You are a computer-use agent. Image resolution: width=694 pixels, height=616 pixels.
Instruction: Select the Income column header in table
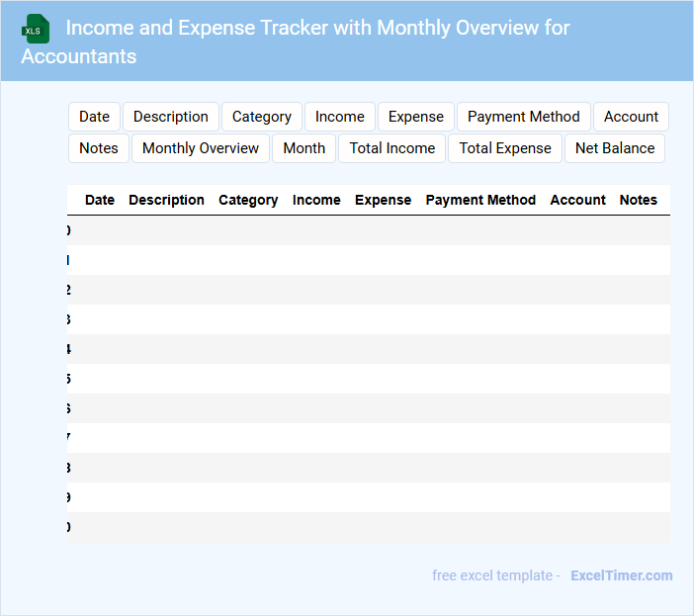(316, 200)
